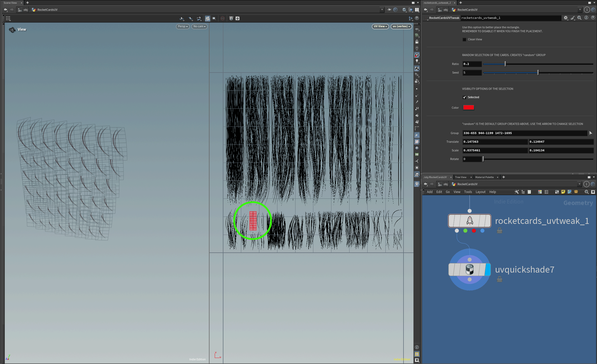The image size is (597, 364).
Task: Open the uv (vertex) attribute dropdown
Action: 401,26
